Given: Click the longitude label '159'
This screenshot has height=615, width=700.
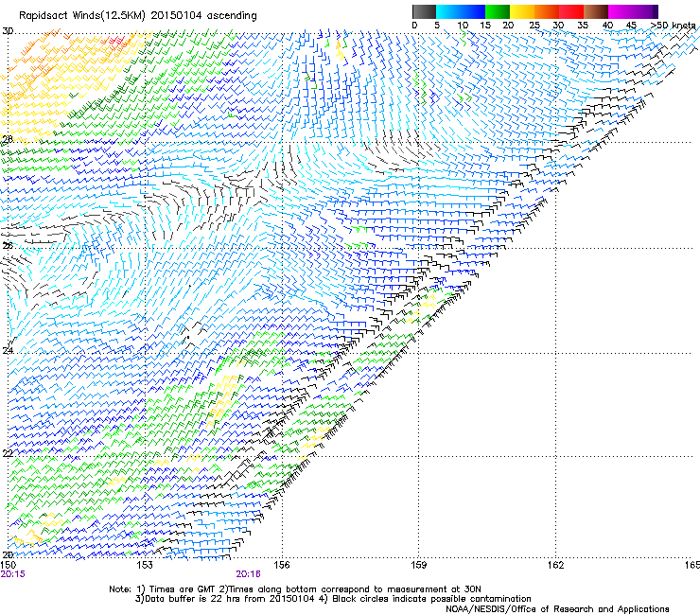Looking at the screenshot, I should [418, 565].
